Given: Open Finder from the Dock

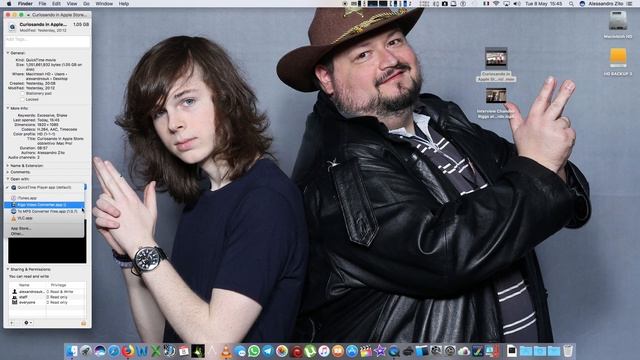Looking at the screenshot, I should click(72, 351).
